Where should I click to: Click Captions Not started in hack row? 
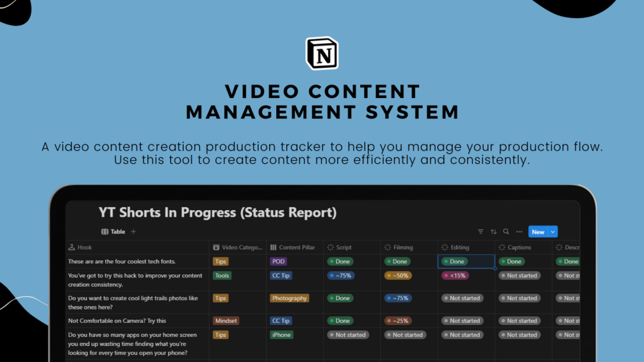[x=519, y=276]
